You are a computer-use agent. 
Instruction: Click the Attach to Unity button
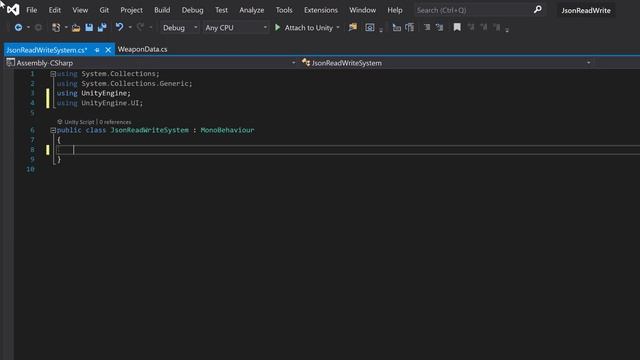click(x=308, y=28)
